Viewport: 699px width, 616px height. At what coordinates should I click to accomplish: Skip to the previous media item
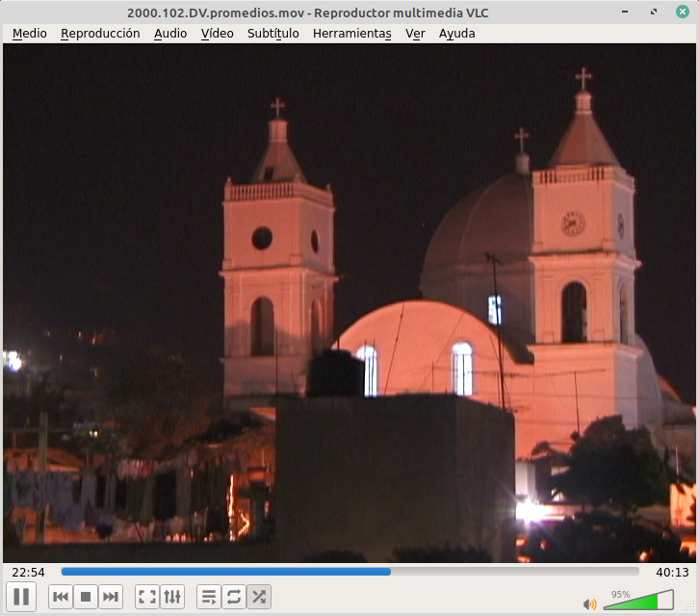[61, 597]
